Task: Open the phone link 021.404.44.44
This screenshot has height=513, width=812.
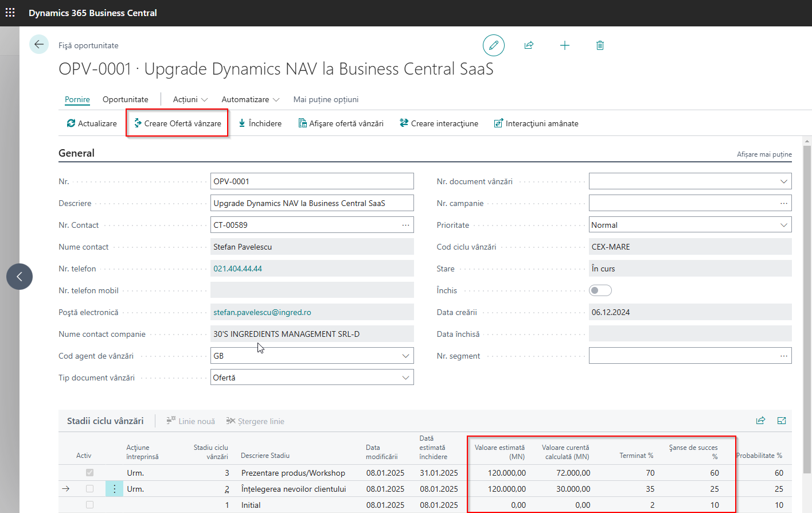Action: click(237, 269)
